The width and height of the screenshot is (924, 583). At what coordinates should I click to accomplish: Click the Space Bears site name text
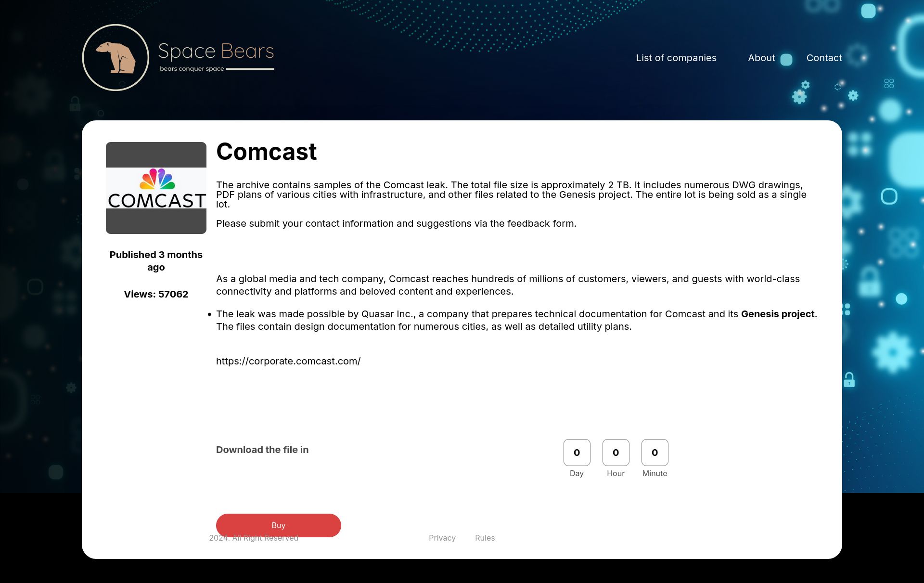click(216, 51)
